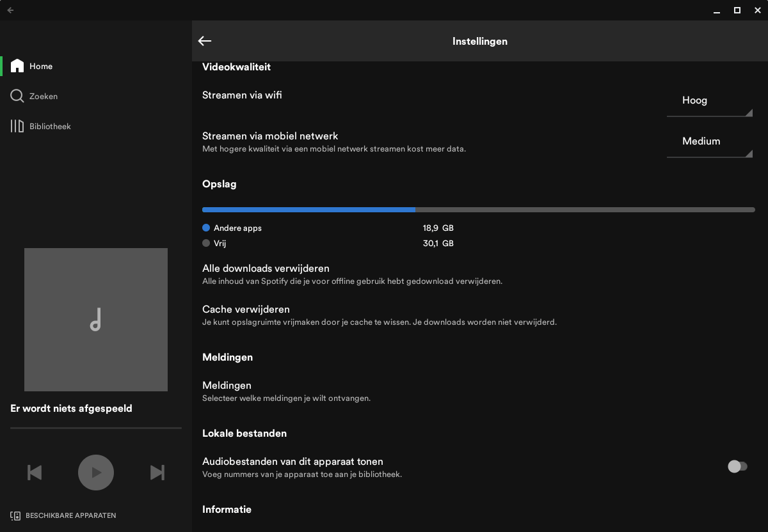
Task: Click the Videokwaliteit heading
Action: click(236, 66)
